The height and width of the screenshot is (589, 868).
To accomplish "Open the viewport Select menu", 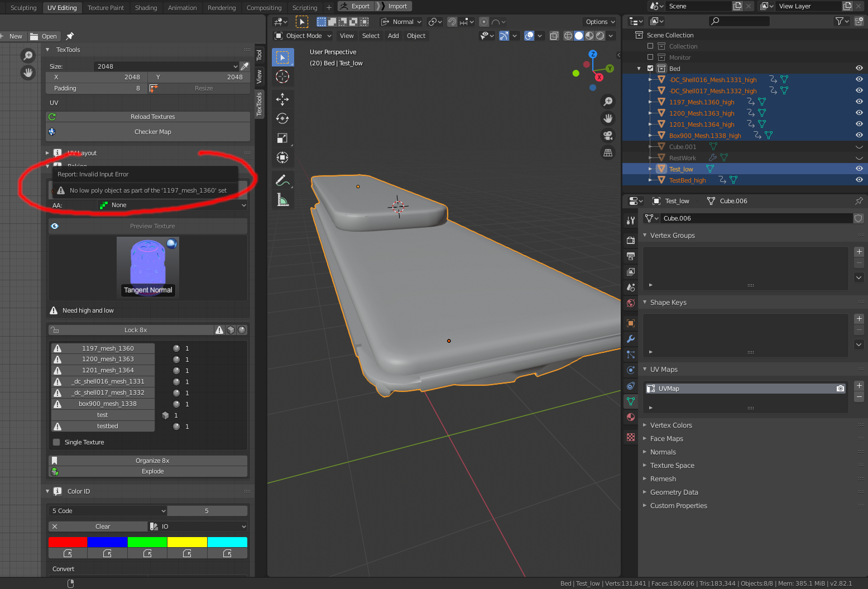I will pos(371,36).
